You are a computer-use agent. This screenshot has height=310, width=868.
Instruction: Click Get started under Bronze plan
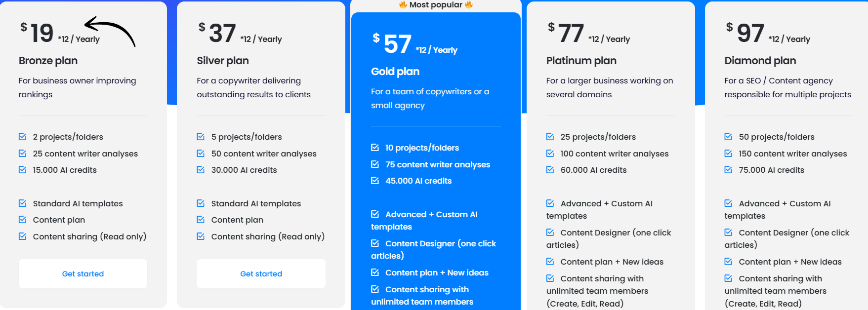[83, 274]
